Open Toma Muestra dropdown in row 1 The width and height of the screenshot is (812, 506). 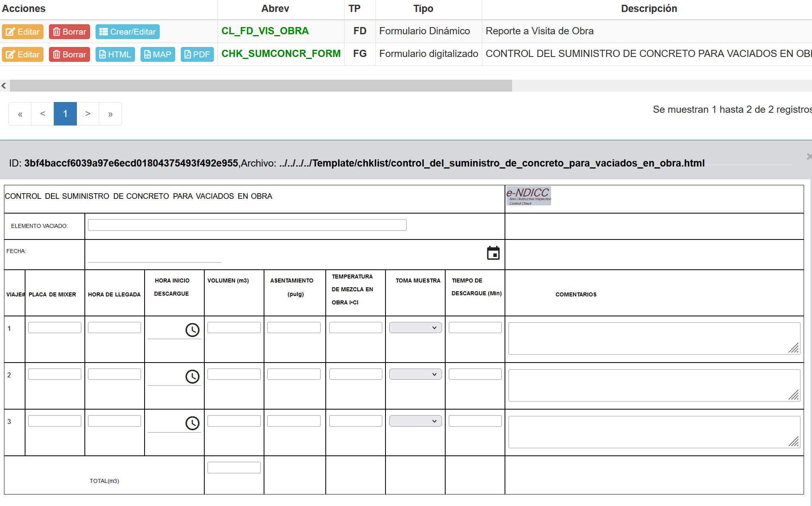[415, 328]
